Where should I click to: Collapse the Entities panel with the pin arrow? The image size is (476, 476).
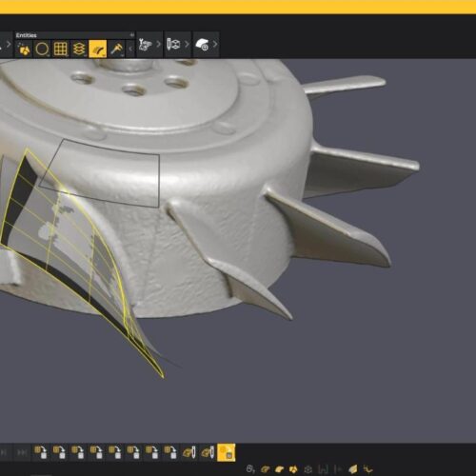pyautogui.click(x=131, y=35)
